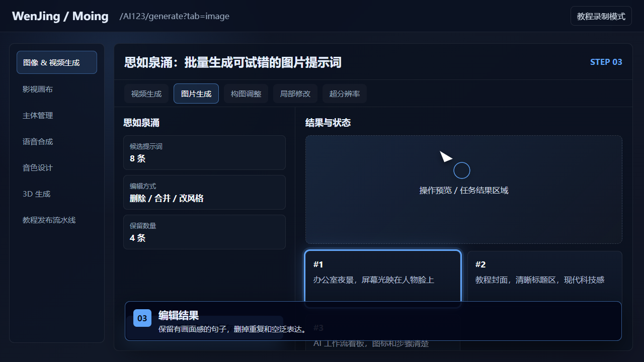Screen dimensions: 644x362
Task: Click the 保留数量 4 条 card
Action: coord(204,232)
